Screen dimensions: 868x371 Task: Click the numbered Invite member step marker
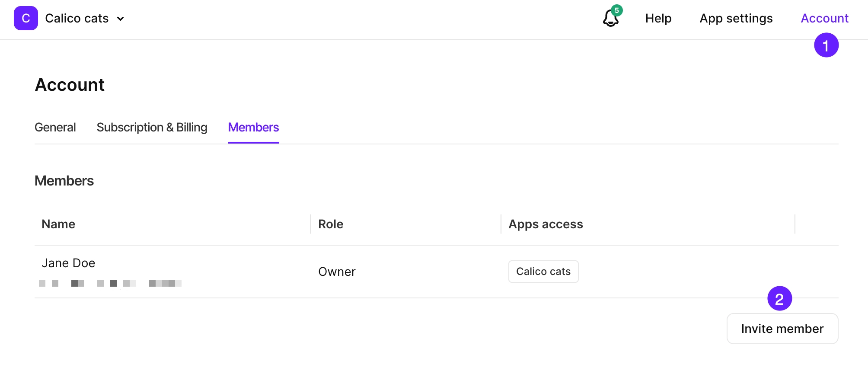[779, 298]
